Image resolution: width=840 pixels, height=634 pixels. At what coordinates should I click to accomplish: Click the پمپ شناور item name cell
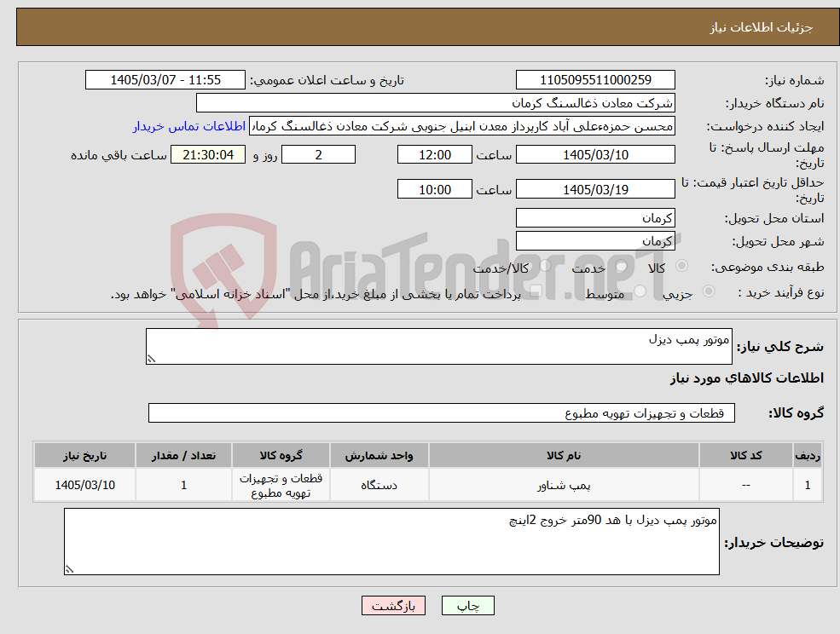564,485
